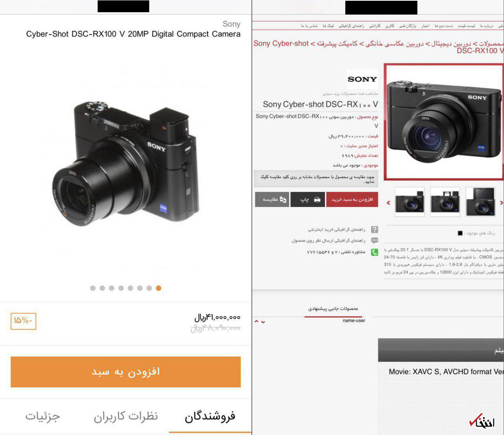The height and width of the screenshot is (435, 504).
Task: Click red up chevron near name-user
Action: (257, 322)
